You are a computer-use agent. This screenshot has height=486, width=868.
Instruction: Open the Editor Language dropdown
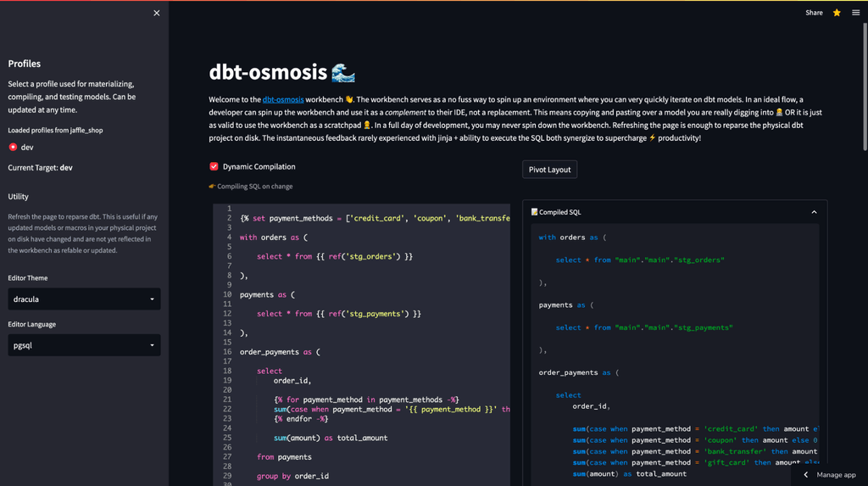84,345
